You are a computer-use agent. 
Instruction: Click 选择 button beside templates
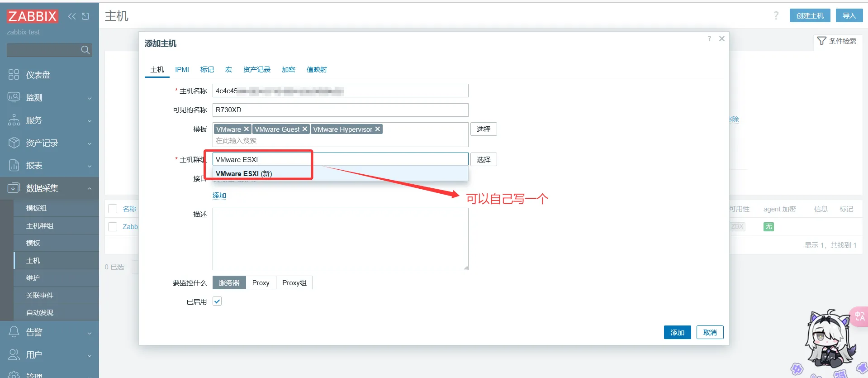pyautogui.click(x=484, y=129)
